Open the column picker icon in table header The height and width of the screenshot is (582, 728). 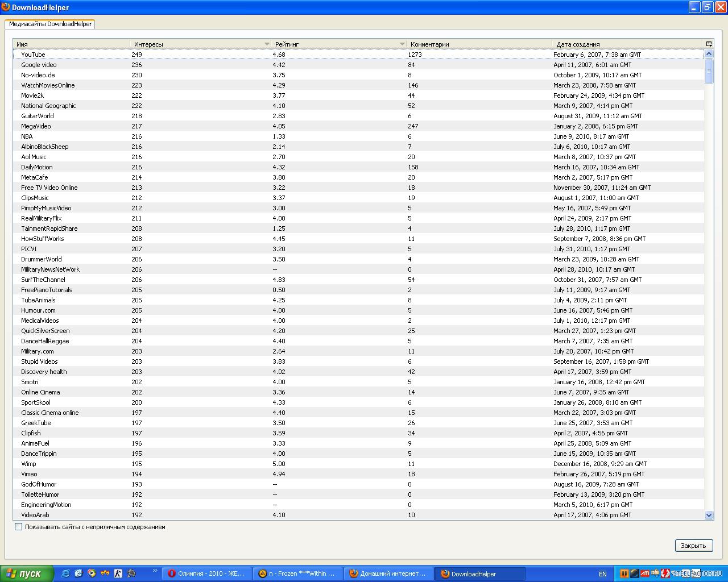[709, 44]
